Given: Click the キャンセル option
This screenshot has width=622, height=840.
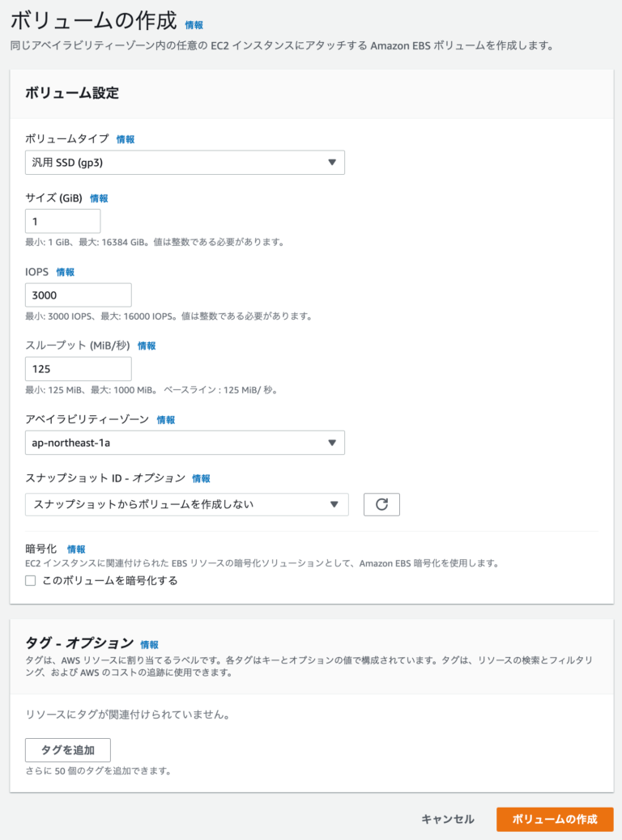Looking at the screenshot, I should click(446, 819).
